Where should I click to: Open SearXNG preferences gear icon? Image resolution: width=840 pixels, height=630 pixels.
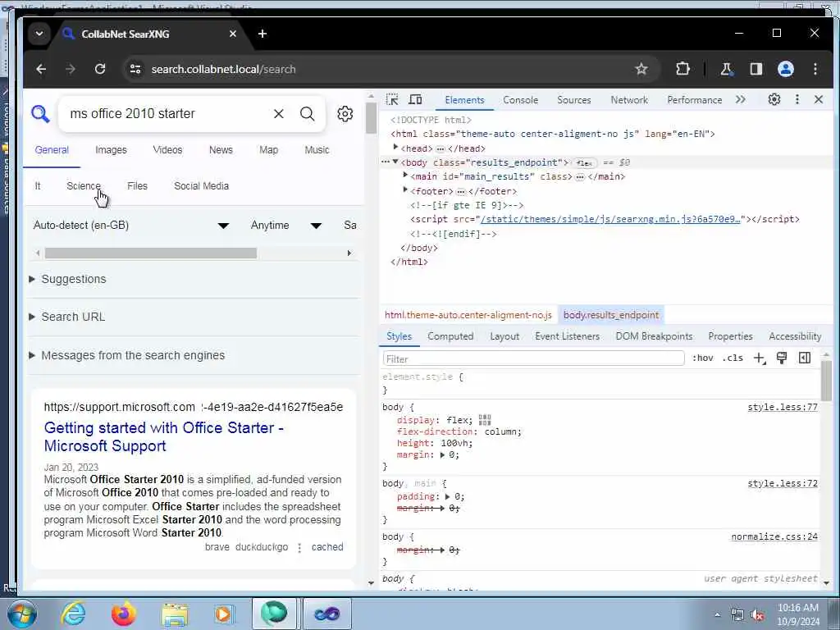345,113
